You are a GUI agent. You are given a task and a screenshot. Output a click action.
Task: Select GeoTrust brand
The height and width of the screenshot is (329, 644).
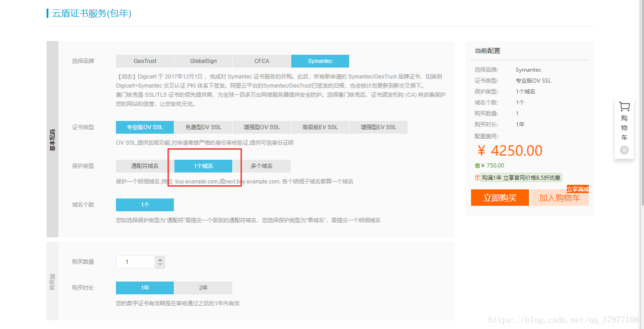tap(145, 61)
